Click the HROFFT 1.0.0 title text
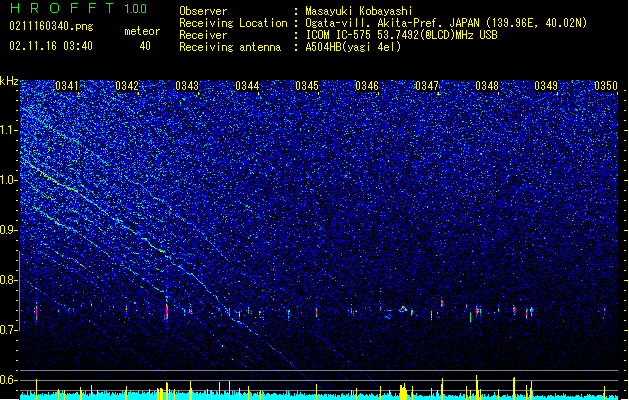The height and width of the screenshot is (400, 629). (79, 8)
